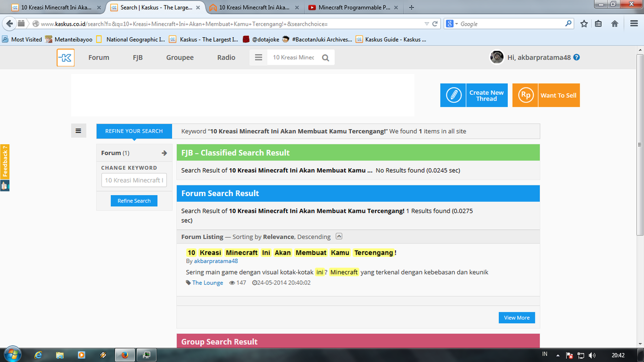Open the bookmarks list icon

point(598,24)
